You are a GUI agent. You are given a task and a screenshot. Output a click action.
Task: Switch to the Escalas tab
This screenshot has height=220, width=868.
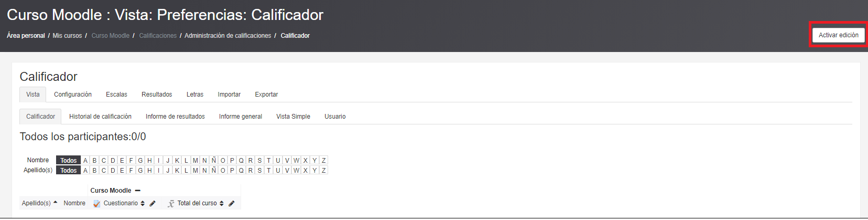[x=116, y=95]
